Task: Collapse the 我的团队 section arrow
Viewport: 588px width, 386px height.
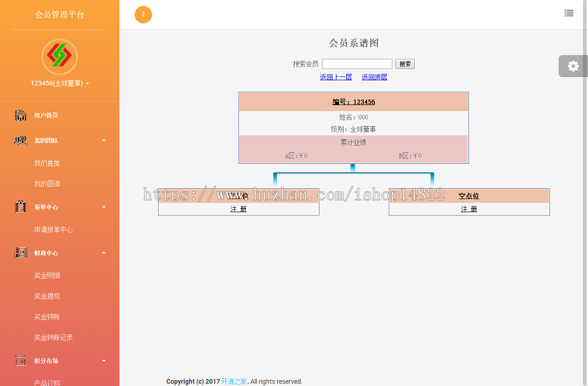Action: tap(104, 140)
